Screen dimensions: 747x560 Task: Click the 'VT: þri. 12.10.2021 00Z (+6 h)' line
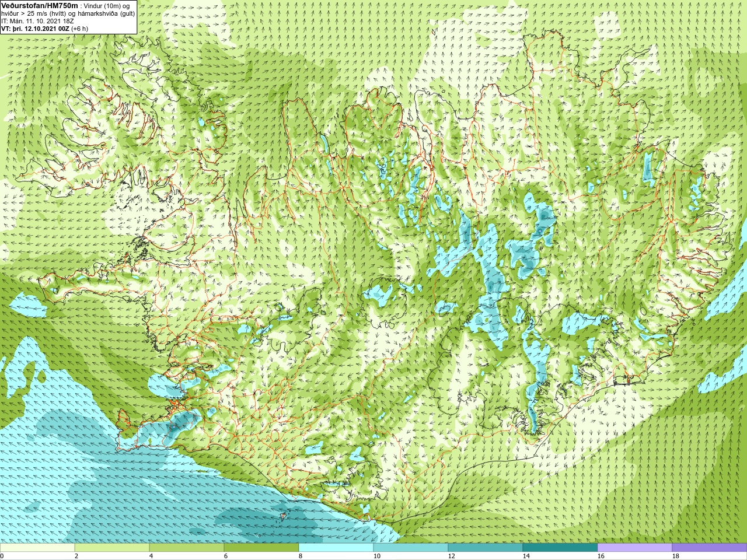pyautogui.click(x=45, y=29)
